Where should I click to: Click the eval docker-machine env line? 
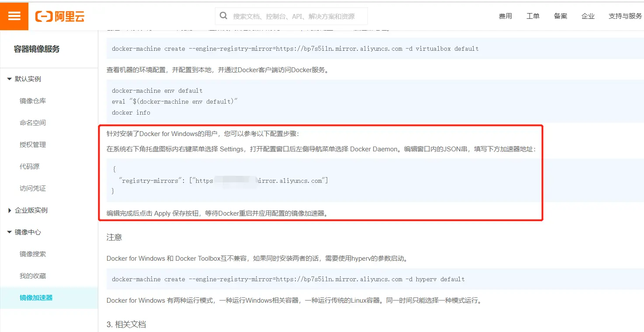click(175, 101)
